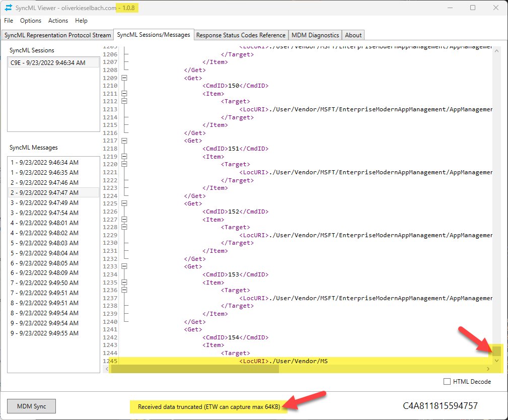
Task: Select message 2 - 9/23/2022 9:47:47 AM
Action: (53, 192)
